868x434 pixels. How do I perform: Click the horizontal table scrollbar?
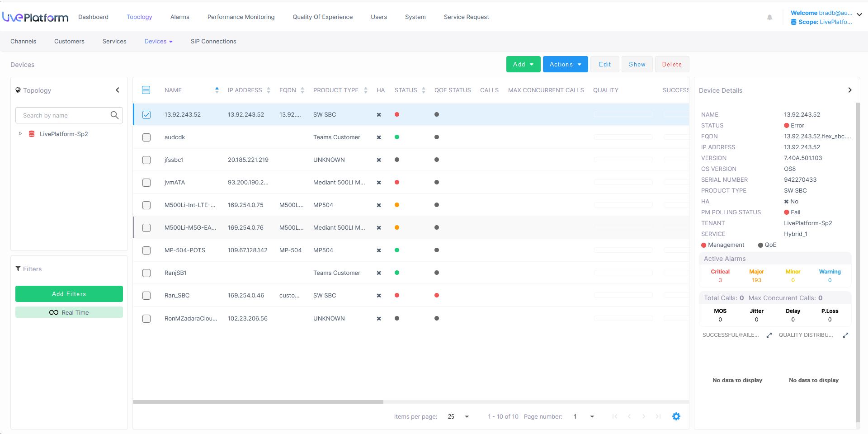[x=258, y=401]
